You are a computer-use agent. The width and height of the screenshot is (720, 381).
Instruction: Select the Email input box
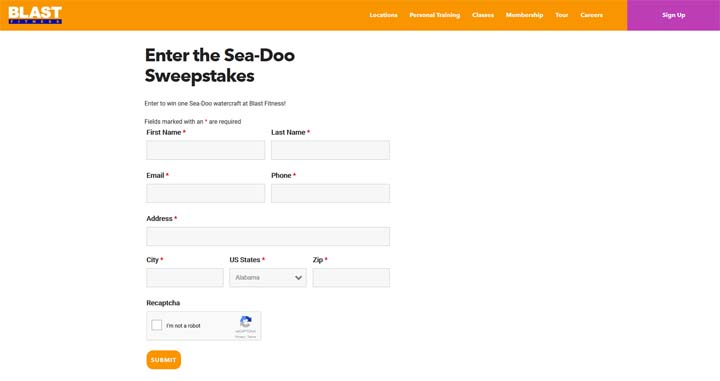point(206,193)
